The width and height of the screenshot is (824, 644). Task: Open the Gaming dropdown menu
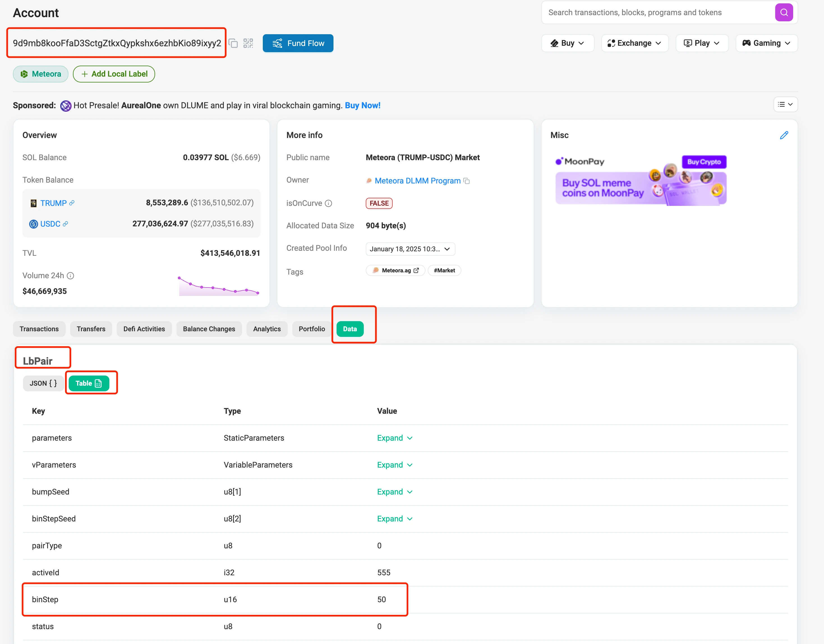(768, 43)
